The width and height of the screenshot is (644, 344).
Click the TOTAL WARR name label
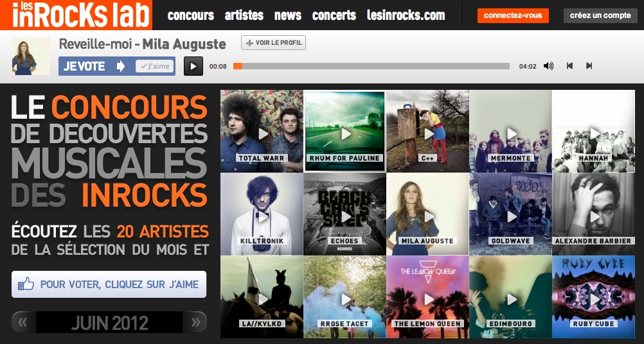tap(262, 158)
